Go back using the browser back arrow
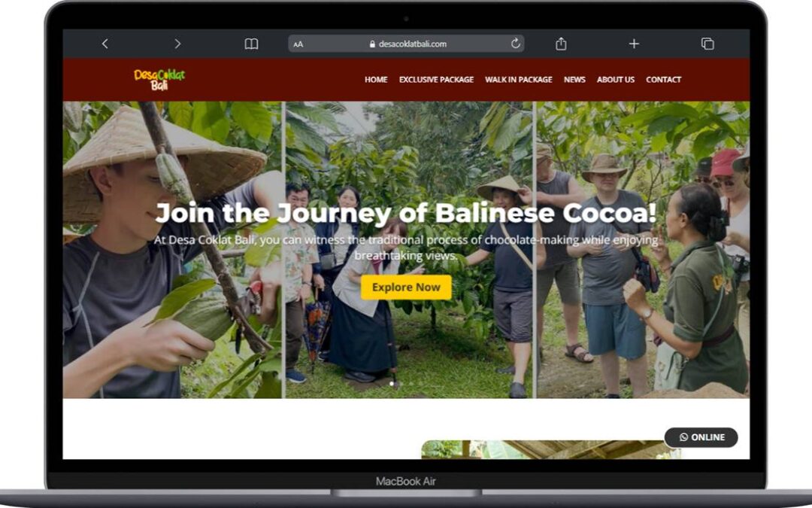Viewport: 812px width, 508px height. 105,44
